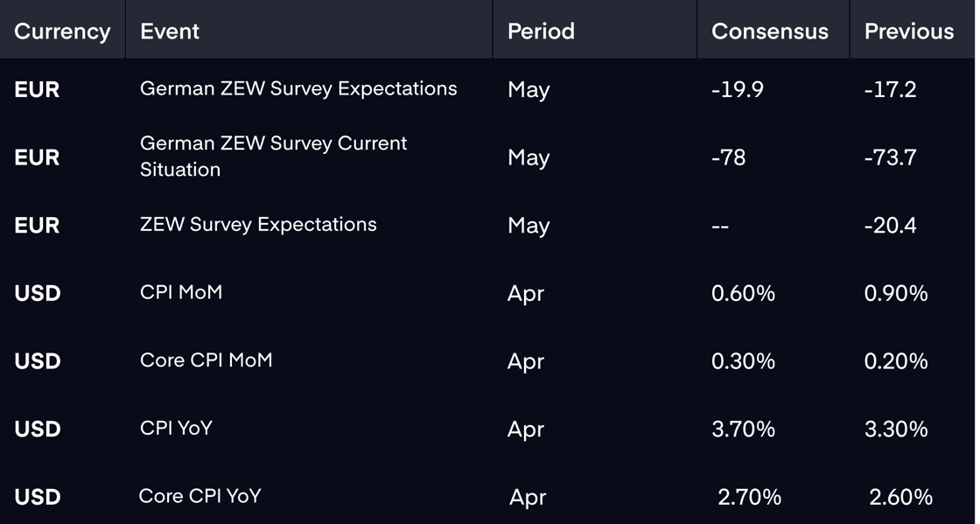Select the CPI YoY event
980x524 pixels.
click(x=176, y=428)
